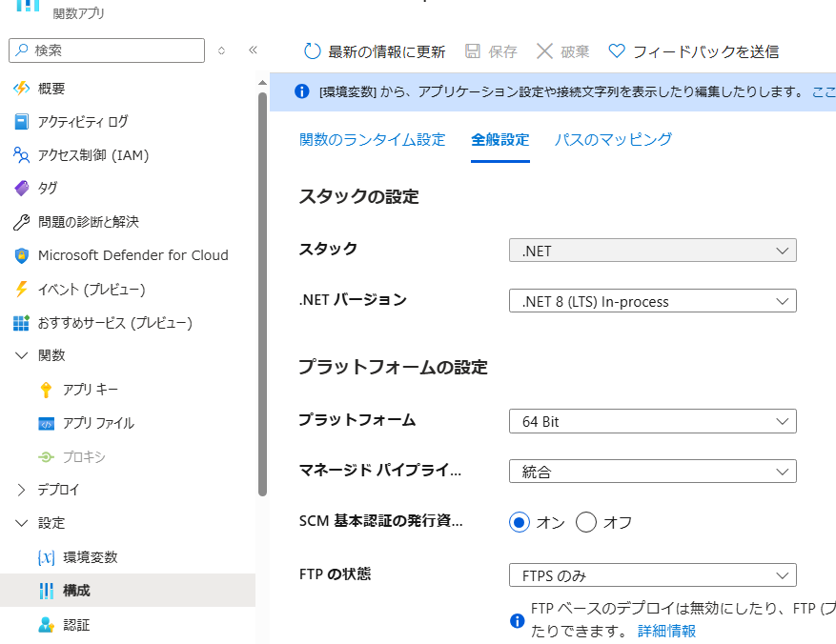The width and height of the screenshot is (836, 644).
Task: Click the sidebar scroll up arrow
Action: coord(262,83)
